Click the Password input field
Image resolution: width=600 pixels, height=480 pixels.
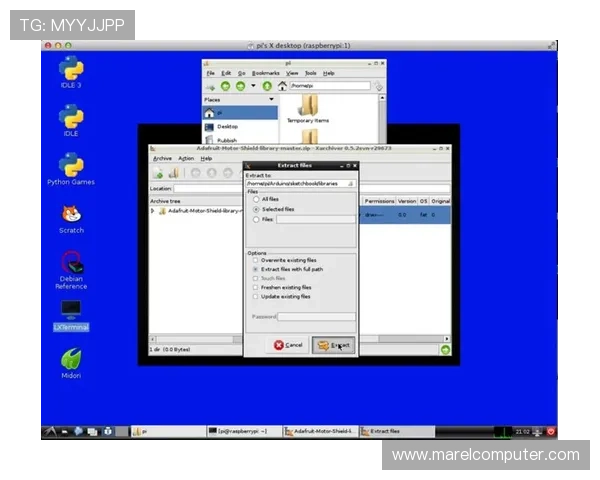coord(315,316)
